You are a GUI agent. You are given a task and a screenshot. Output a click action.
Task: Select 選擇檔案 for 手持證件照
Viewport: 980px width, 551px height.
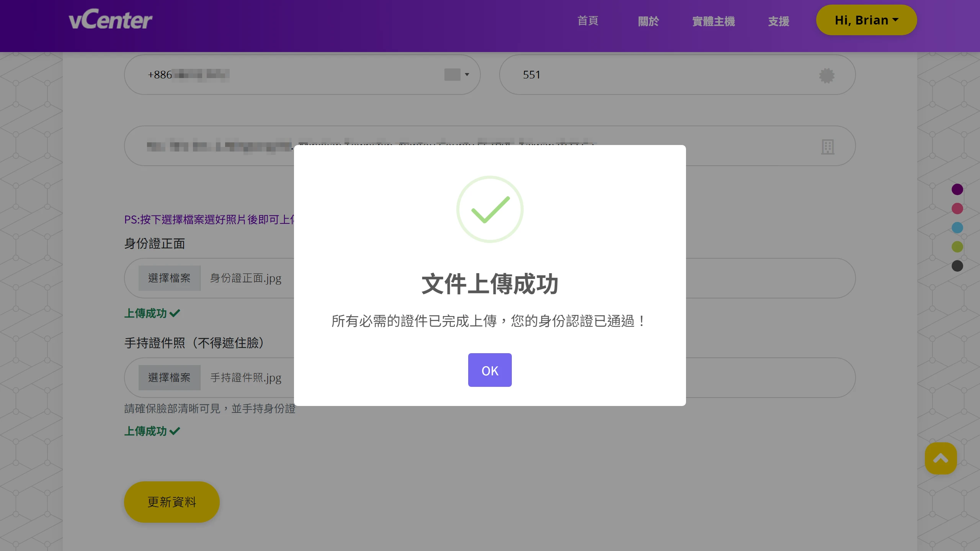click(169, 377)
